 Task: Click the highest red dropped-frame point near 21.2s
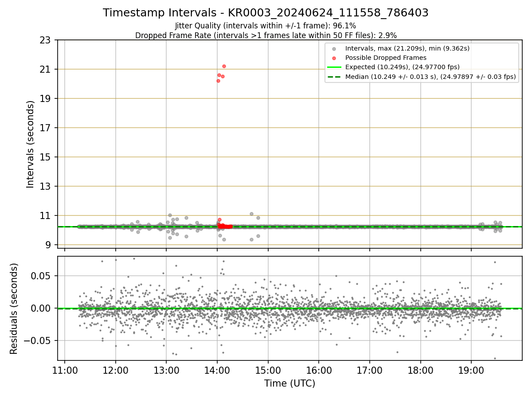[224, 66]
